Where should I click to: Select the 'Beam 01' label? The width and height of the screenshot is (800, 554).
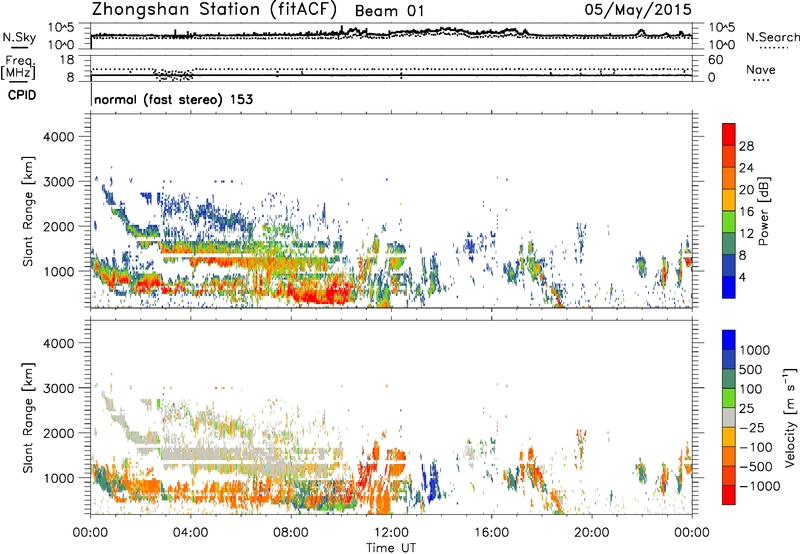[x=389, y=11]
